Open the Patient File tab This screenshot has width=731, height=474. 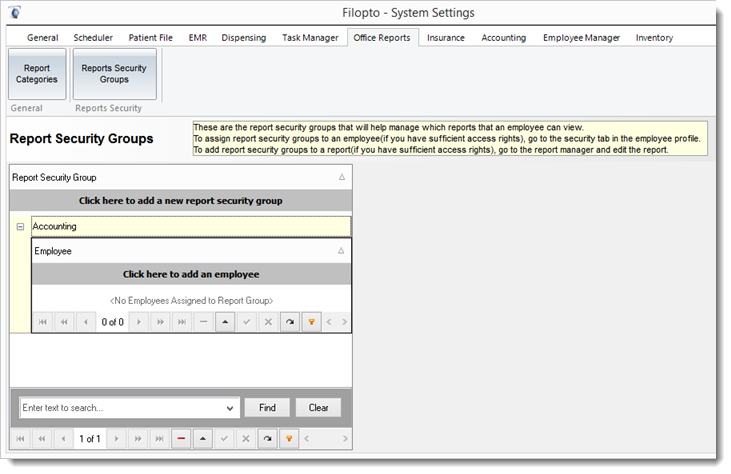tap(151, 38)
